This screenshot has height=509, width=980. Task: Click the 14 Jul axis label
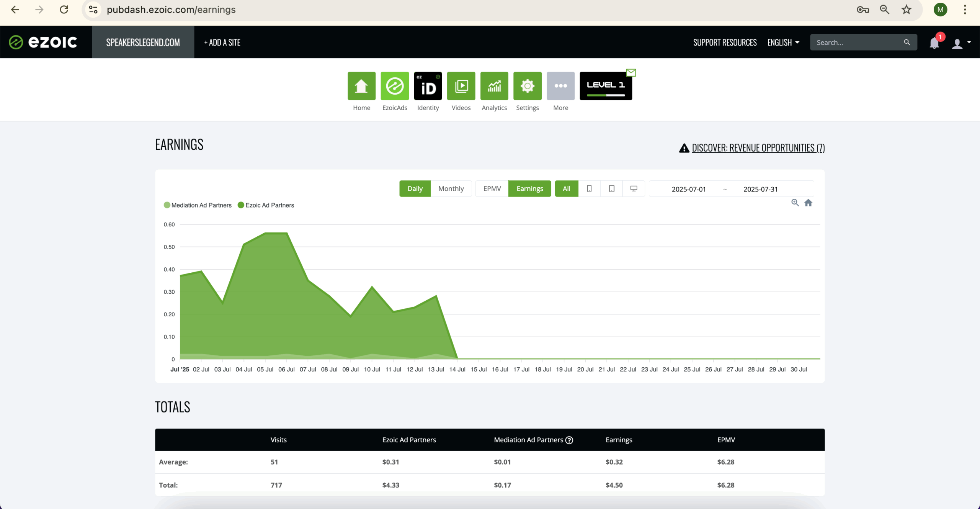coord(457,370)
